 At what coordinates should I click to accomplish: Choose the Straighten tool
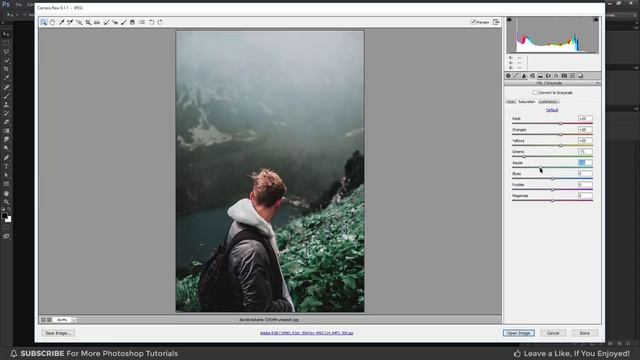coord(97,22)
